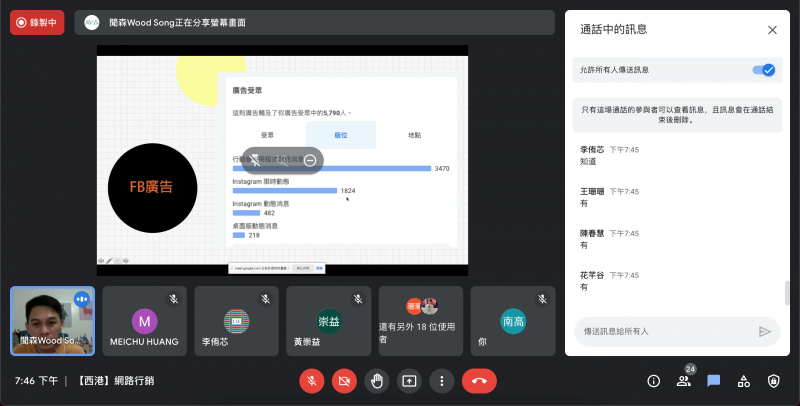Click 花芊谷's chat message
Image resolution: width=800 pixels, height=406 pixels.
(584, 287)
